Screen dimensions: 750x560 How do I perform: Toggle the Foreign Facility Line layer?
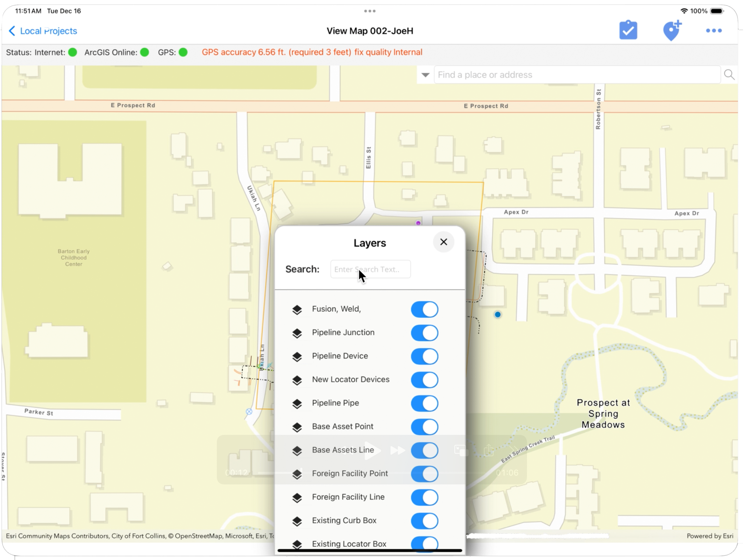pyautogui.click(x=424, y=497)
